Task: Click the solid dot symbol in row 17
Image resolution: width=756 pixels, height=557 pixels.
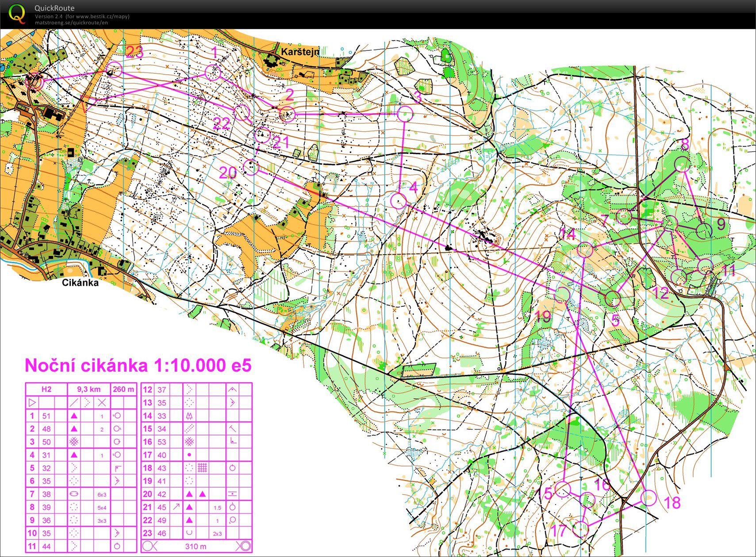Action: pos(189,455)
